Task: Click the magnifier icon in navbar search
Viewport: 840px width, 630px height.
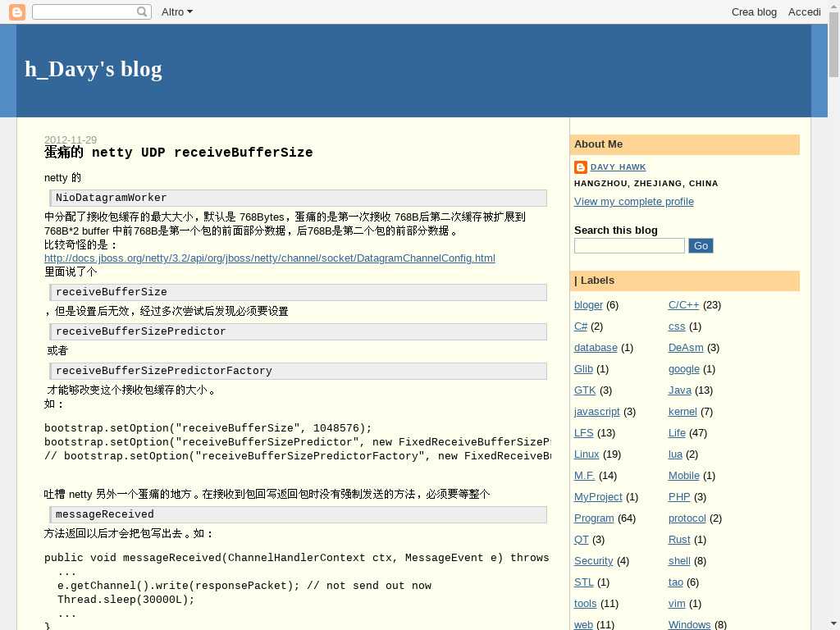Action: (x=141, y=11)
